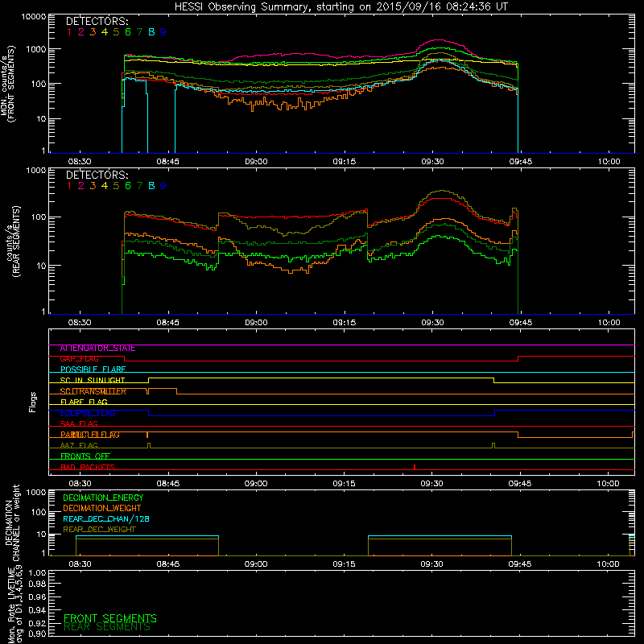
Task: Click cyan REAR_DEC_CHAN step beginning near 08:29
Action: (76, 536)
